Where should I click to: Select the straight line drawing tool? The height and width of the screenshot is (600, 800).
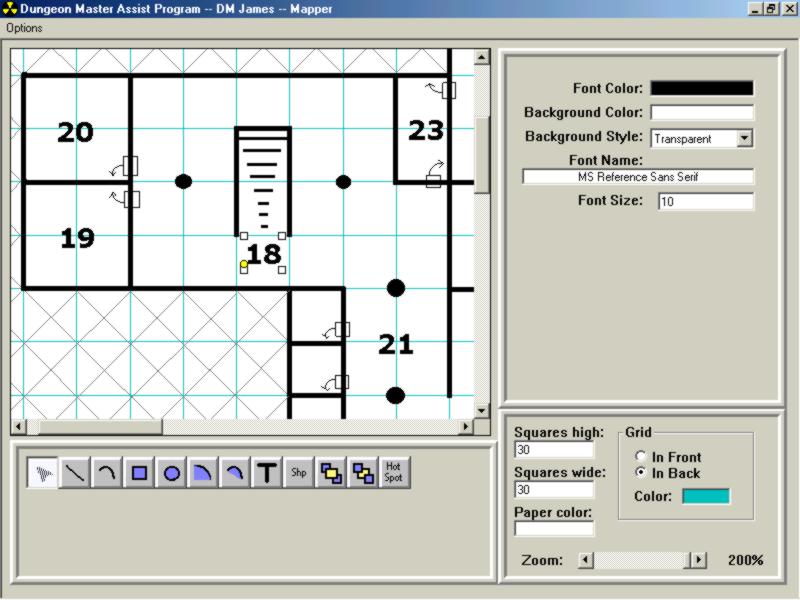click(x=75, y=473)
